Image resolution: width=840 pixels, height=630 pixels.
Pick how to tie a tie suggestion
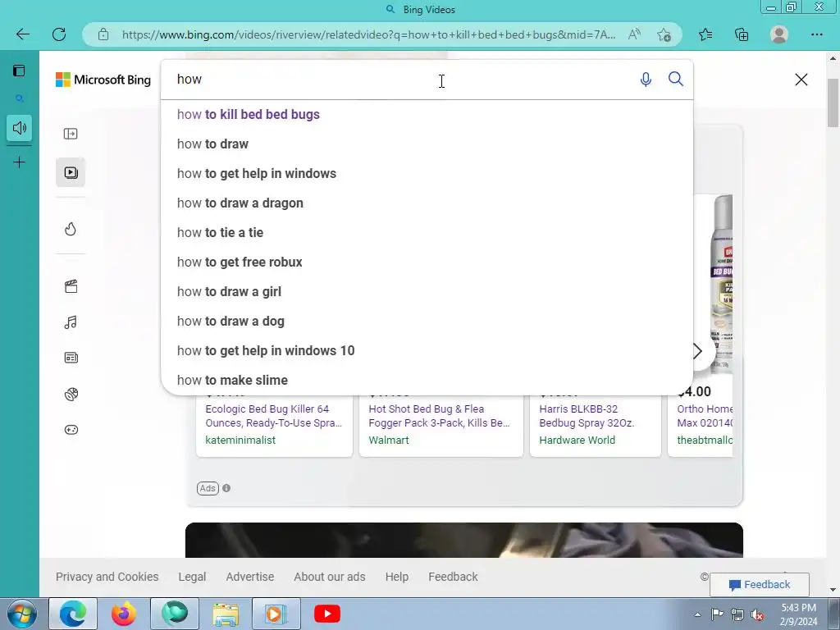pyautogui.click(x=427, y=232)
